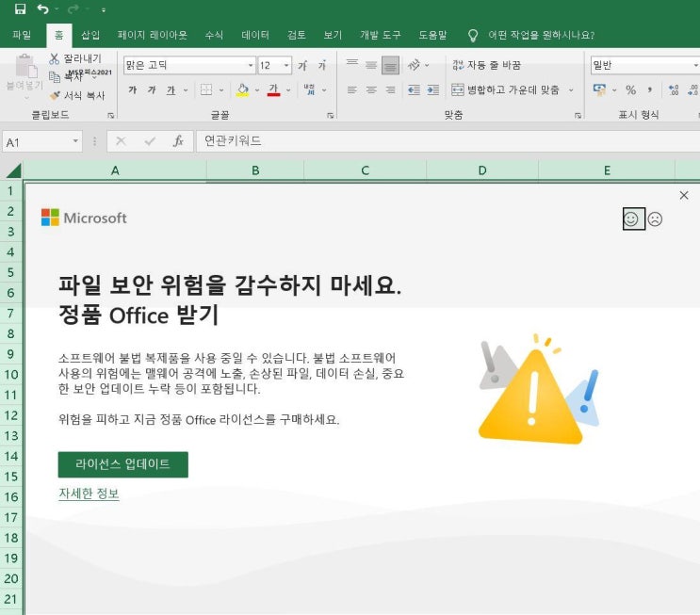This screenshot has width=700, height=615.
Task: Expand the fill color dropdown arrow
Action: click(256, 90)
